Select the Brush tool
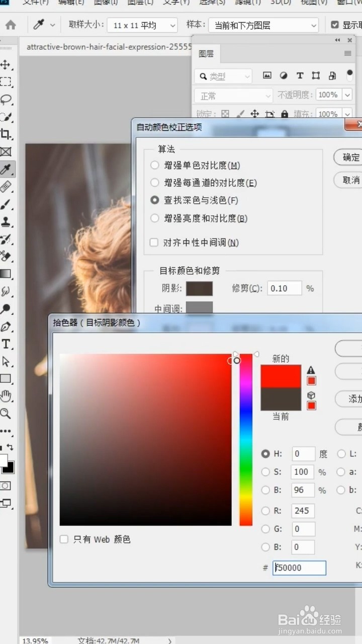 click(6, 204)
